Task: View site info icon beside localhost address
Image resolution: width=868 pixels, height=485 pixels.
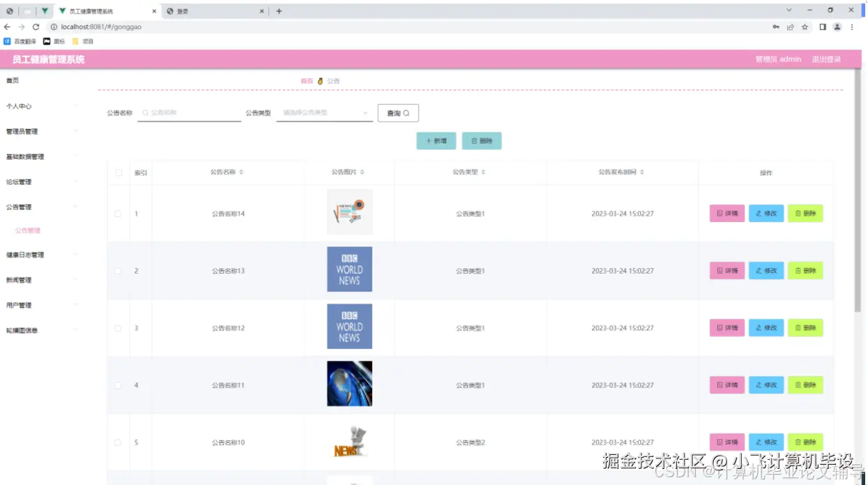Action: [x=54, y=27]
